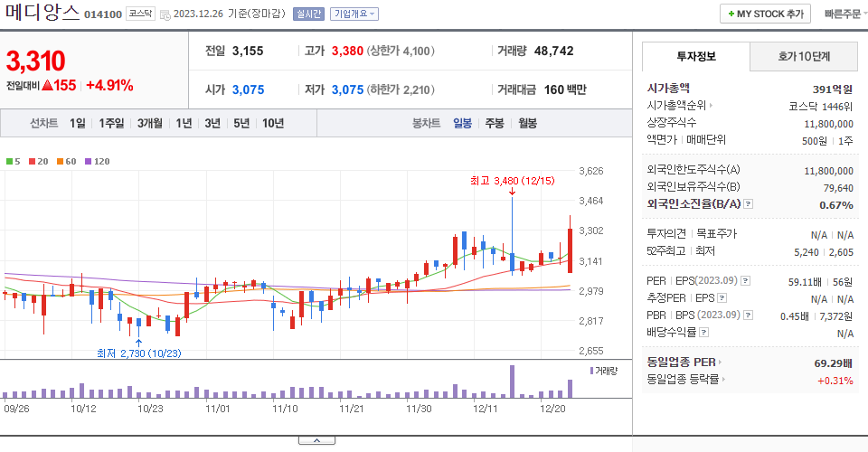Click the 동일업종 PER value 69.29배
This screenshot has height=452, width=868.
pyautogui.click(x=833, y=363)
